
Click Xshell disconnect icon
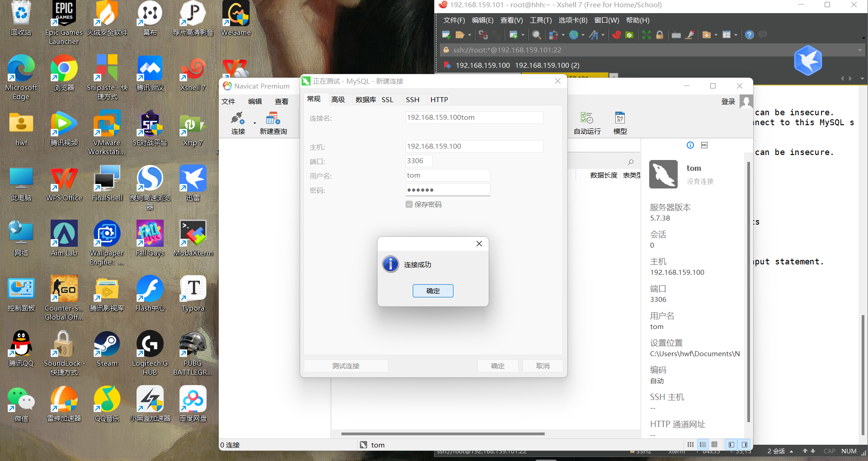click(x=483, y=35)
